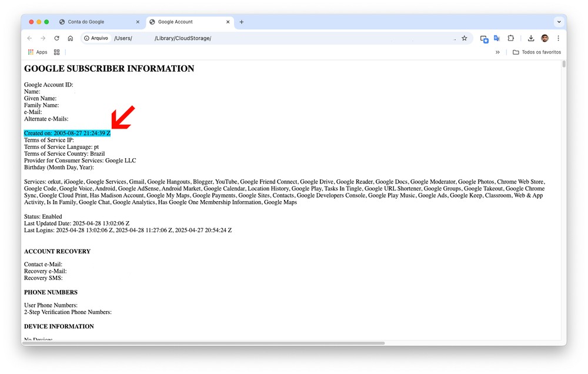The height and width of the screenshot is (374, 588).
Task: Bookmark this page with the star
Action: tap(465, 38)
